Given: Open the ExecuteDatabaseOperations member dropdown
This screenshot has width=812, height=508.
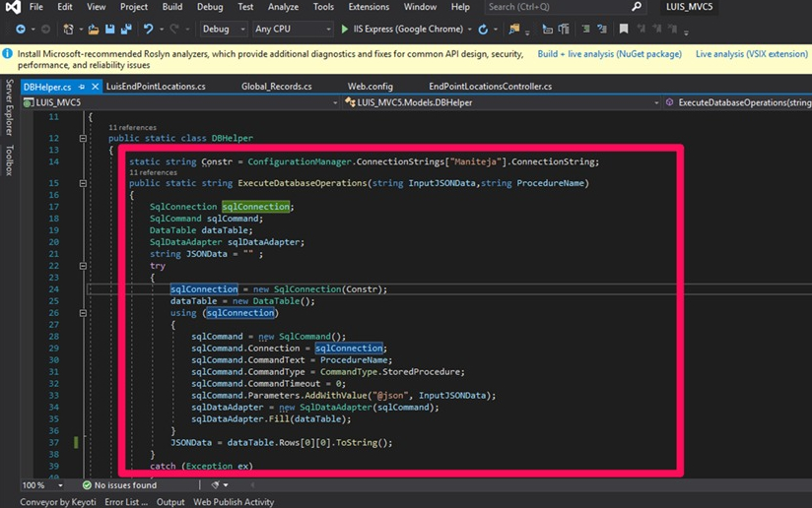Looking at the screenshot, I should pyautogui.click(x=737, y=102).
